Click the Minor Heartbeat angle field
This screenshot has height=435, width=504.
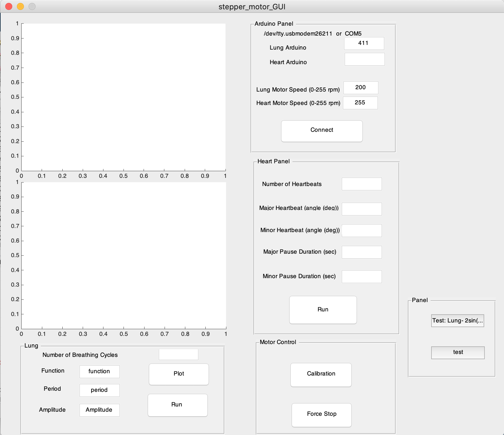coord(362,231)
